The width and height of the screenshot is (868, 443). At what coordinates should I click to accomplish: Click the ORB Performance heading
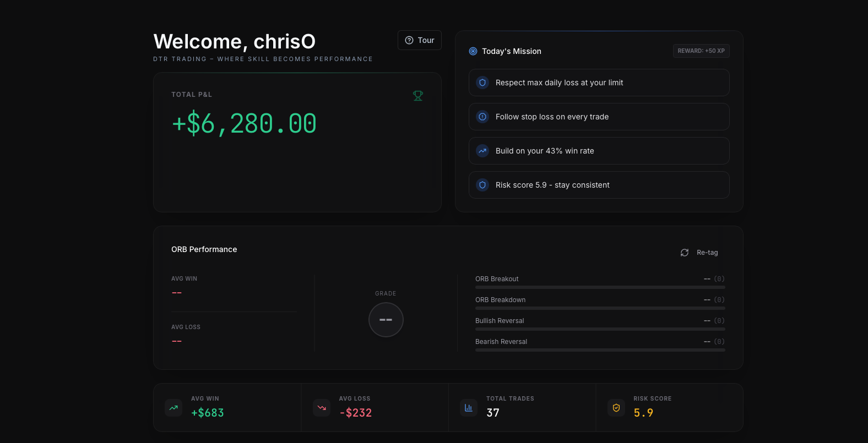point(204,249)
